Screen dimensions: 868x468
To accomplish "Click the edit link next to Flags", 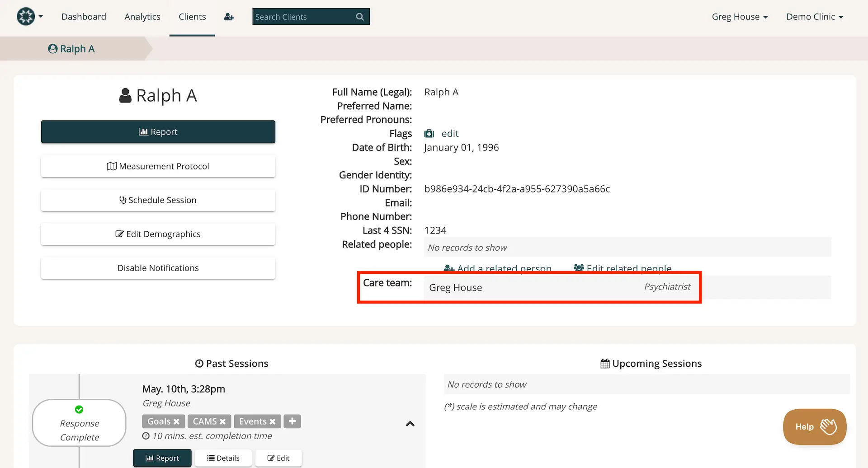I will 450,133.
